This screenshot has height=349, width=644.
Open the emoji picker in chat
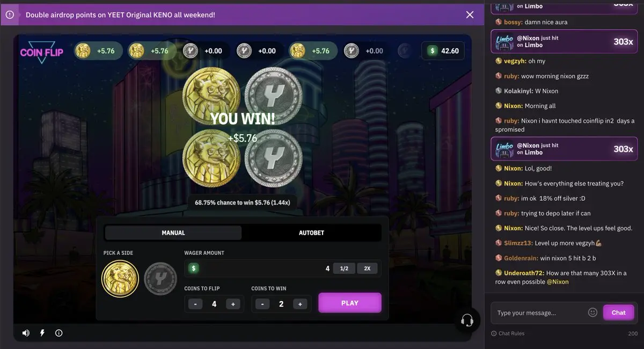pos(592,312)
